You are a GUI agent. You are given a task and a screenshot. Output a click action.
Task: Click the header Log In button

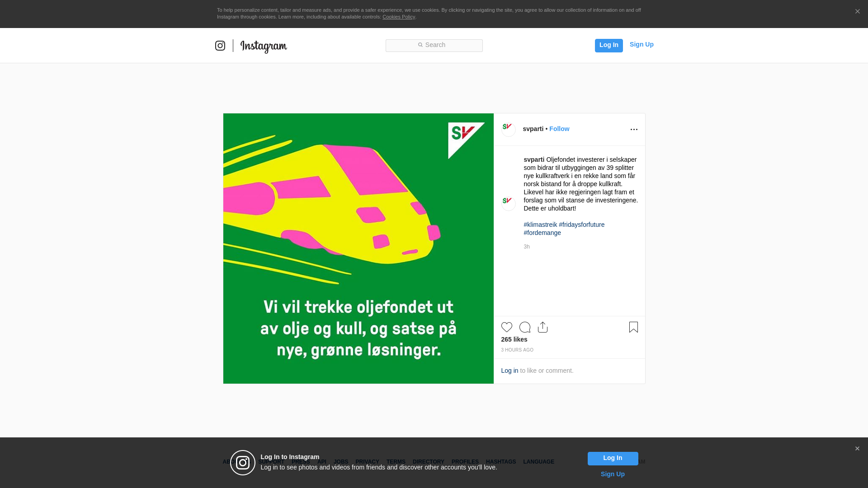click(x=609, y=45)
